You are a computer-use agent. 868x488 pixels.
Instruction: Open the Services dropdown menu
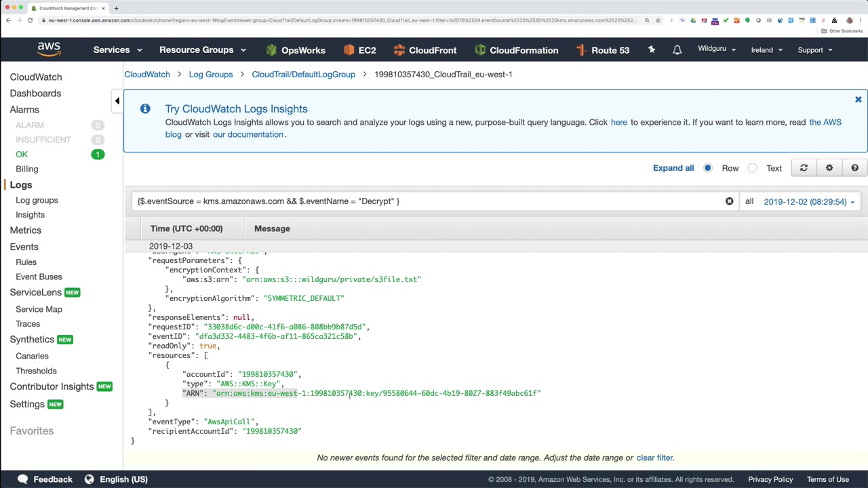coord(117,50)
